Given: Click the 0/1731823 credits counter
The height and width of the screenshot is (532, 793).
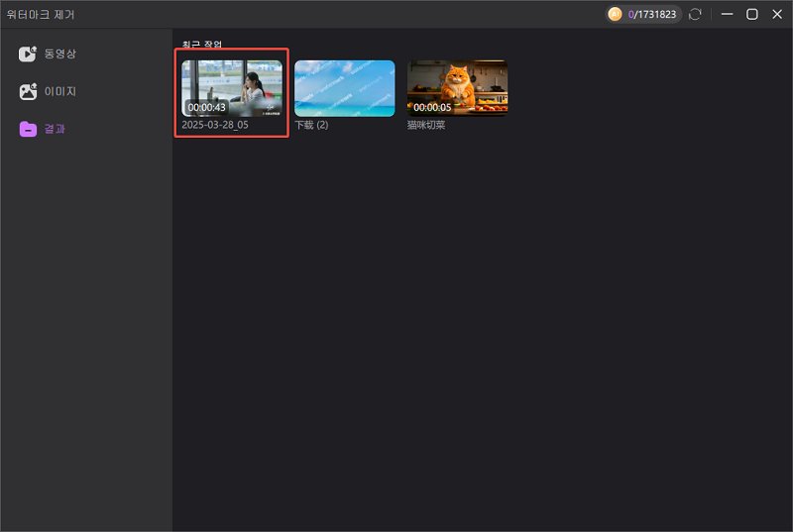Looking at the screenshot, I should tap(652, 14).
